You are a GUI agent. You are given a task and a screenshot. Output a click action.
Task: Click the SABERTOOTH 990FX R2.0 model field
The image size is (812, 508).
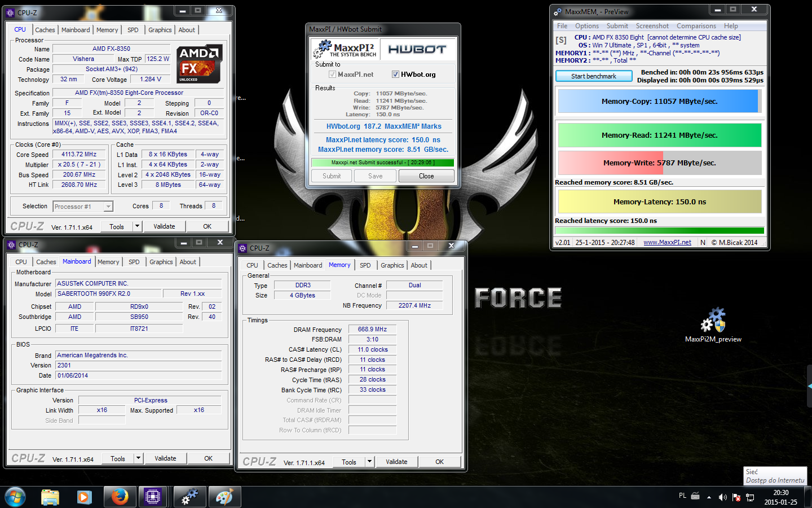tap(108, 294)
